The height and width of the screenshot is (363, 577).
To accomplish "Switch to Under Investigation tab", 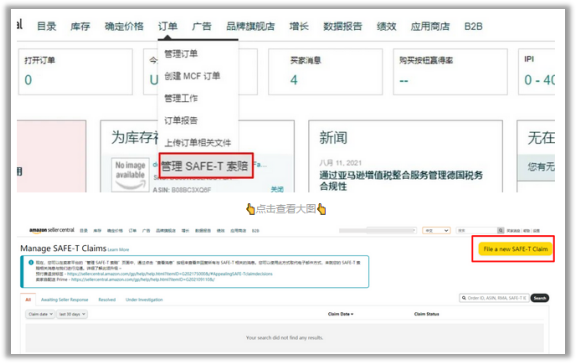I will coord(144,300).
